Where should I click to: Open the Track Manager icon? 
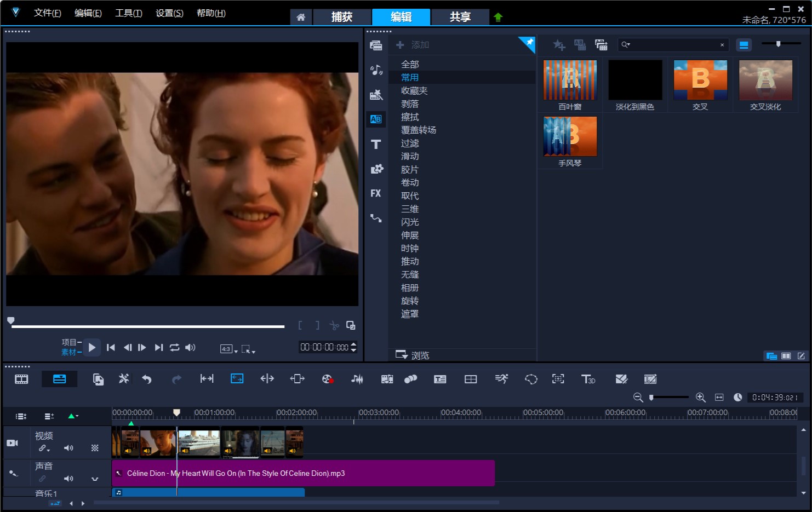pyautogui.click(x=49, y=416)
